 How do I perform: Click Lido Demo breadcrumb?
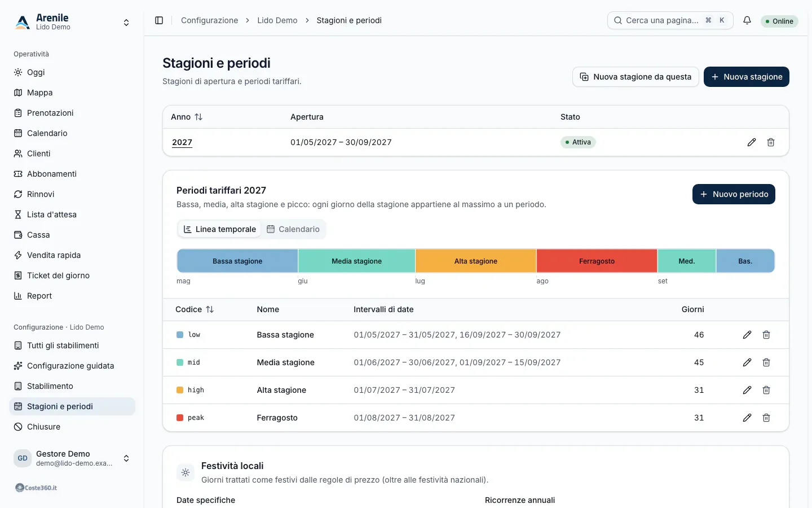pyautogui.click(x=277, y=20)
